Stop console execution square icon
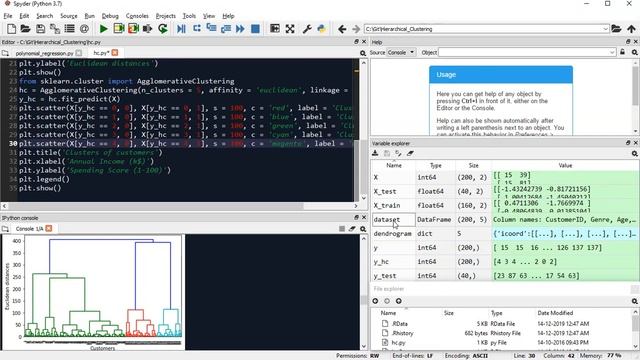 [x=342, y=229]
